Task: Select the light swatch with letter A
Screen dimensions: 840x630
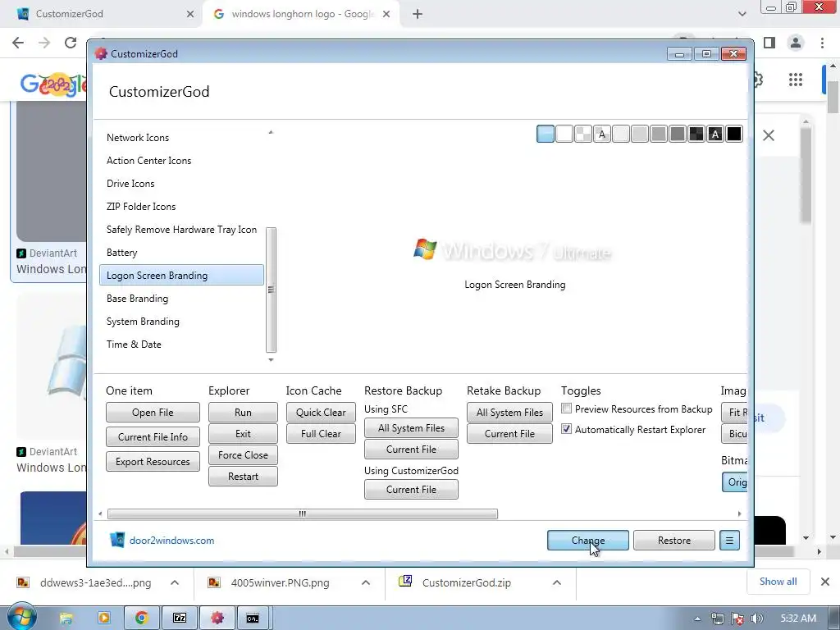Action: [x=601, y=134]
